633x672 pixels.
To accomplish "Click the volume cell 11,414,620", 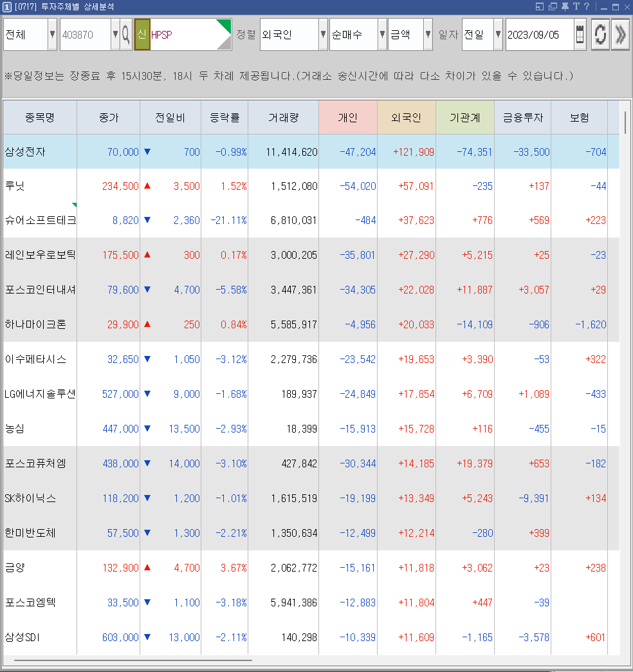I will coord(291,152).
